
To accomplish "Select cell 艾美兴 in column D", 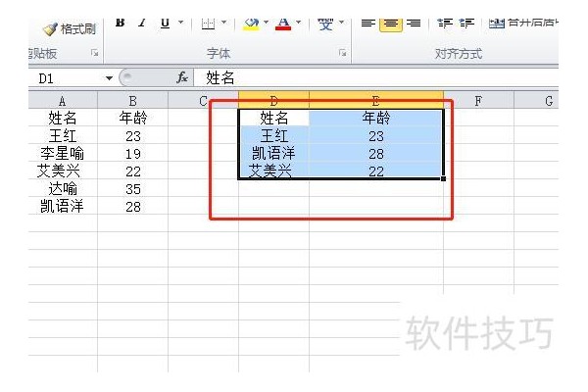I will pyautogui.click(x=273, y=171).
